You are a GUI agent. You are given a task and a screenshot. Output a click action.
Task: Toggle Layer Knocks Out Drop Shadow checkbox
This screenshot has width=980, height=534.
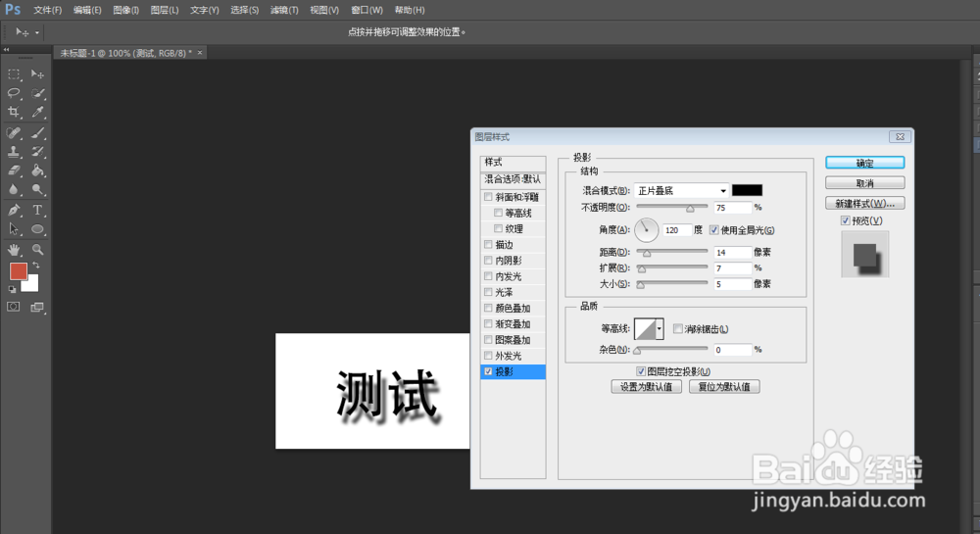pos(641,371)
